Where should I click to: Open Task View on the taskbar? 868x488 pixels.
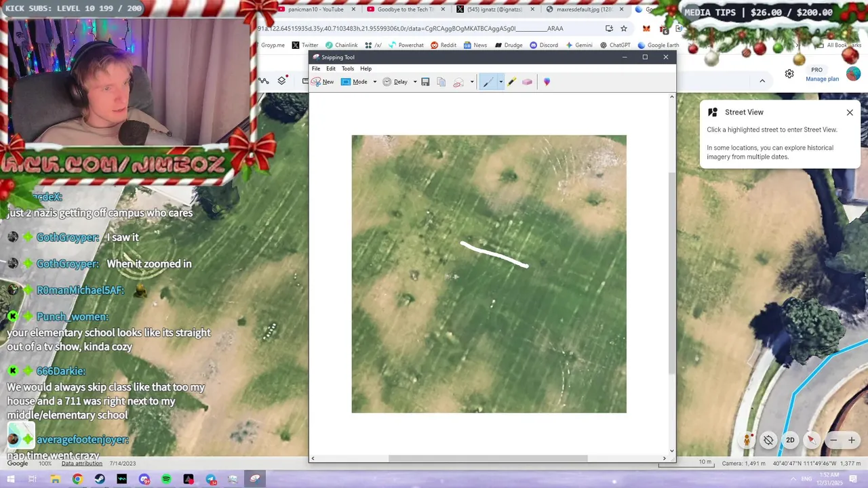(x=32, y=479)
